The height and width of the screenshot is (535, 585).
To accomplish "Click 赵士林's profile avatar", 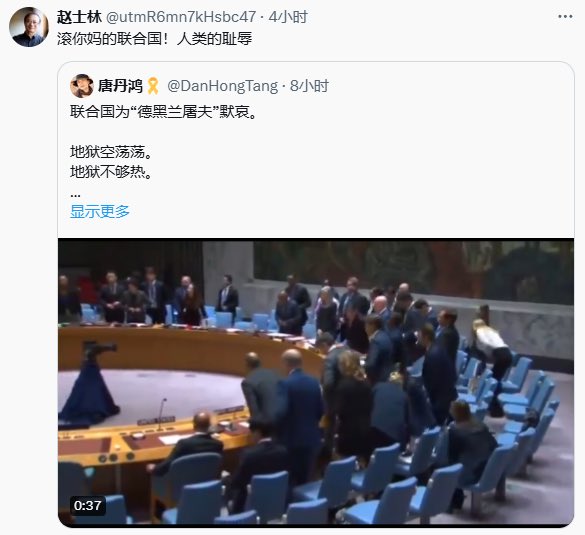I will click(29, 27).
